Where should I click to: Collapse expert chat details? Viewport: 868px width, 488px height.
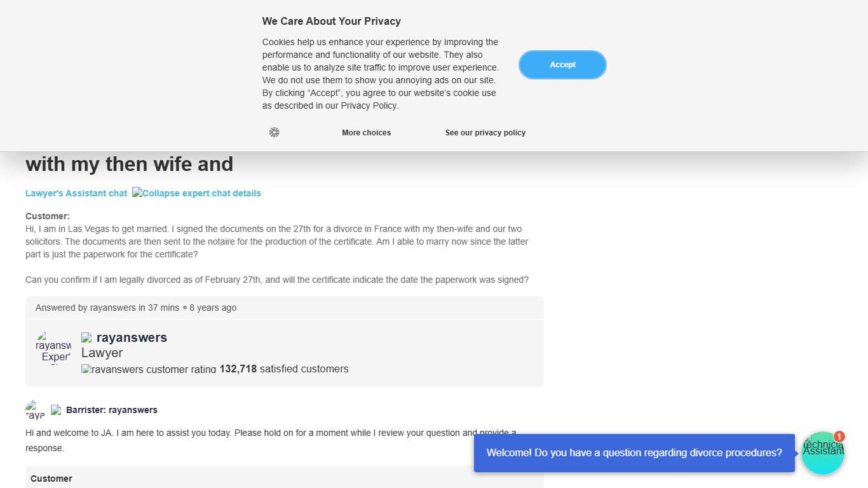[196, 193]
